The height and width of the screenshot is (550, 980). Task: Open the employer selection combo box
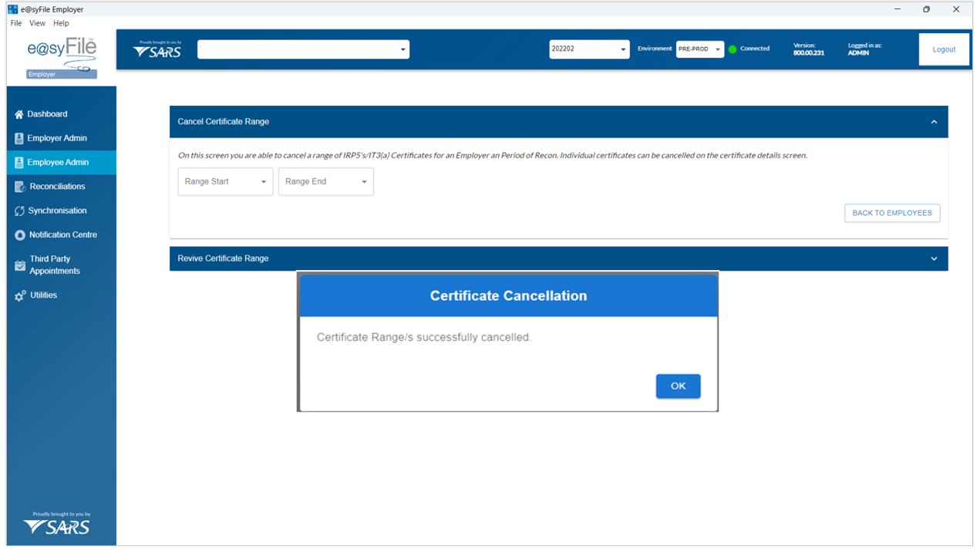(303, 49)
